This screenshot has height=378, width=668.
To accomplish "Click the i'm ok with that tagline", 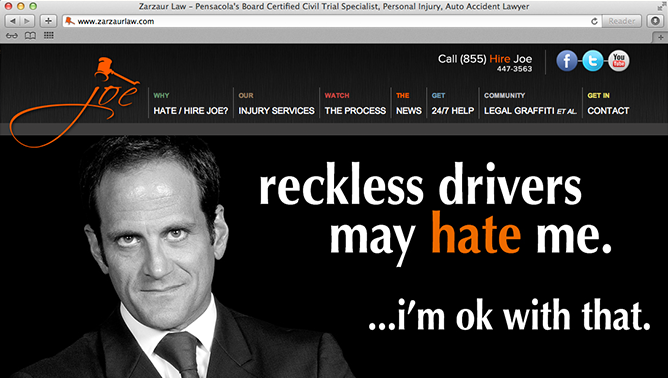I will pyautogui.click(x=510, y=316).
